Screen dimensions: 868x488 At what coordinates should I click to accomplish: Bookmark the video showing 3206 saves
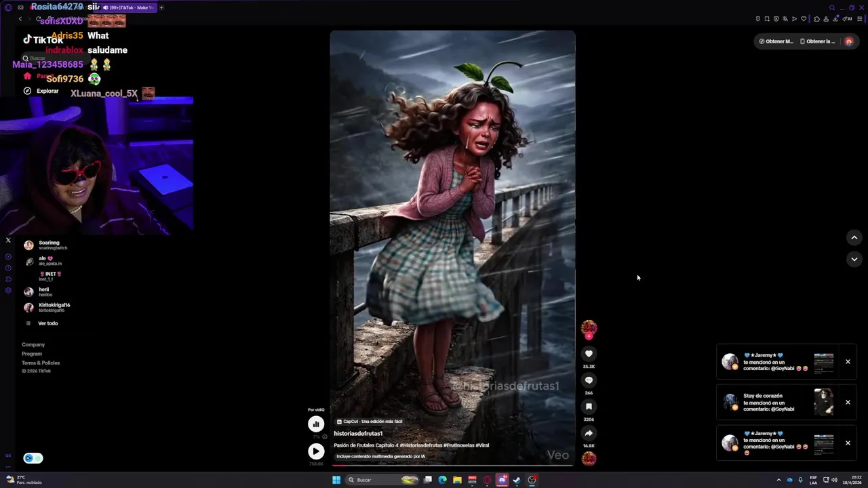click(x=589, y=407)
